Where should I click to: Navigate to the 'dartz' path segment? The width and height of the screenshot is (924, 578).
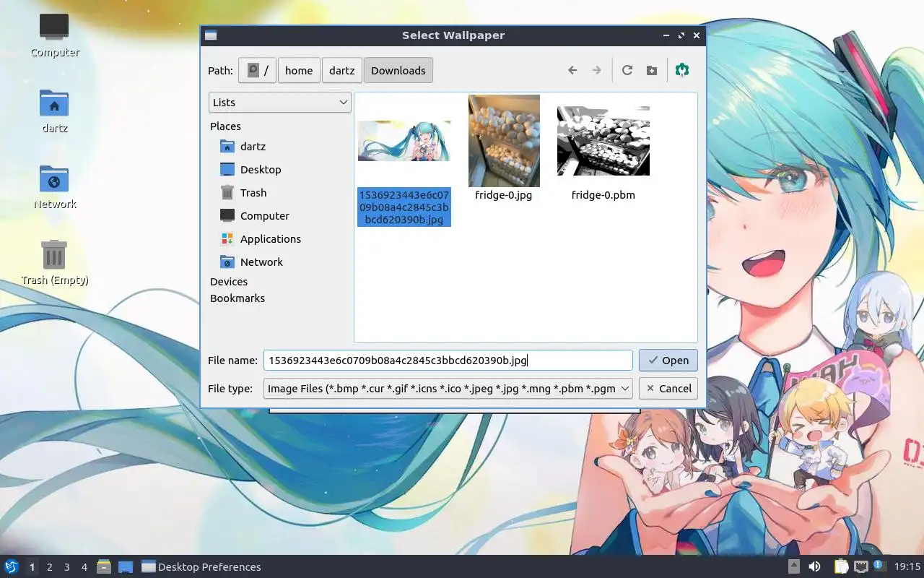point(342,71)
